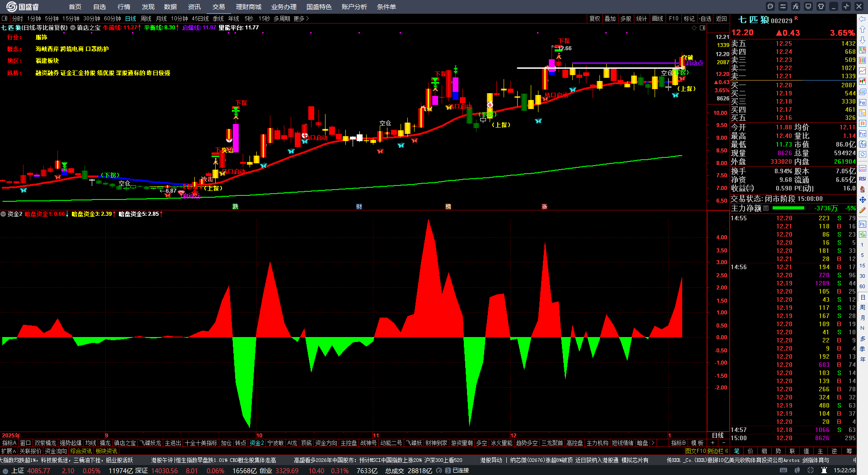This screenshot has height=475, width=868.
Task: Click the down arrow icon in right sidebar
Action: 863,40
